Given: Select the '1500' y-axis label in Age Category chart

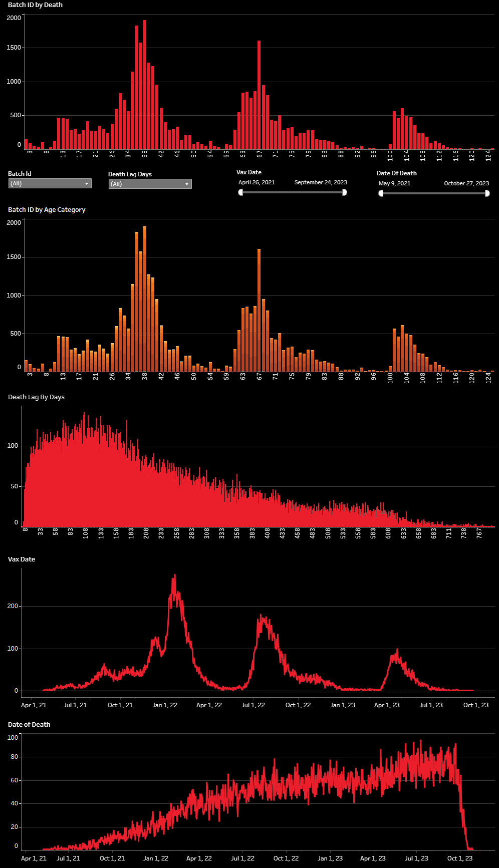Looking at the screenshot, I should click(14, 256).
